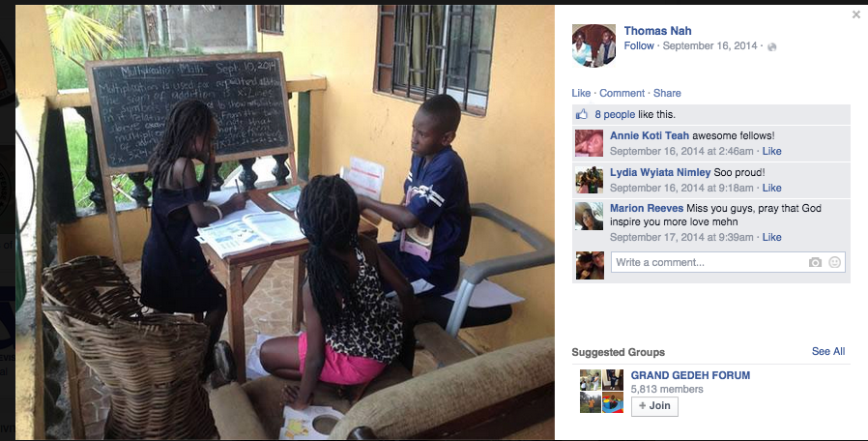Viewport: 868px width, 441px height.
Task: Like Annie Koti Teah's comment
Action: (x=771, y=151)
